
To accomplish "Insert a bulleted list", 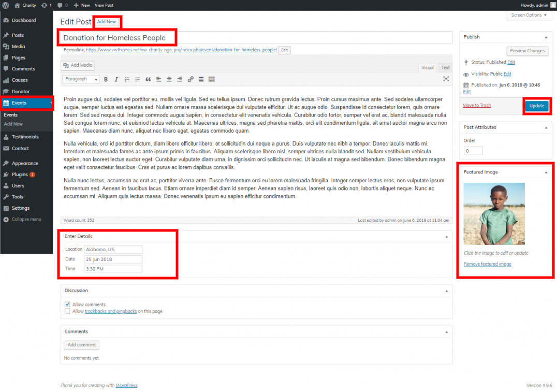I will pyautogui.click(x=127, y=79).
